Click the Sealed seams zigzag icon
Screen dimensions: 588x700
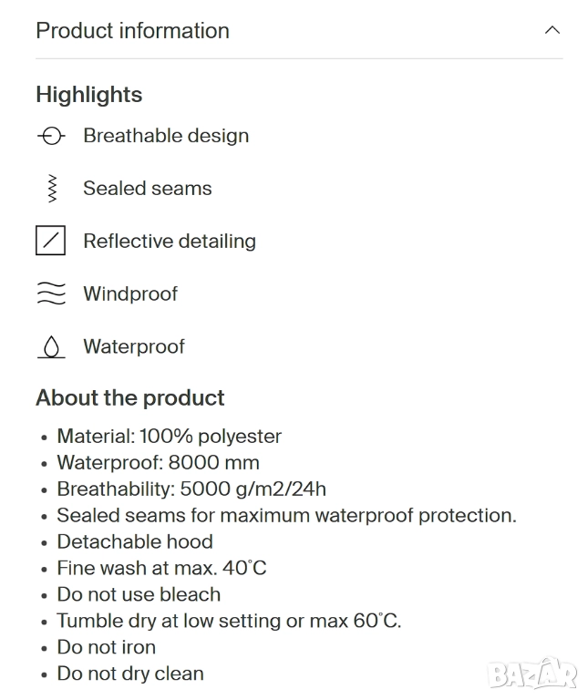[x=51, y=189]
